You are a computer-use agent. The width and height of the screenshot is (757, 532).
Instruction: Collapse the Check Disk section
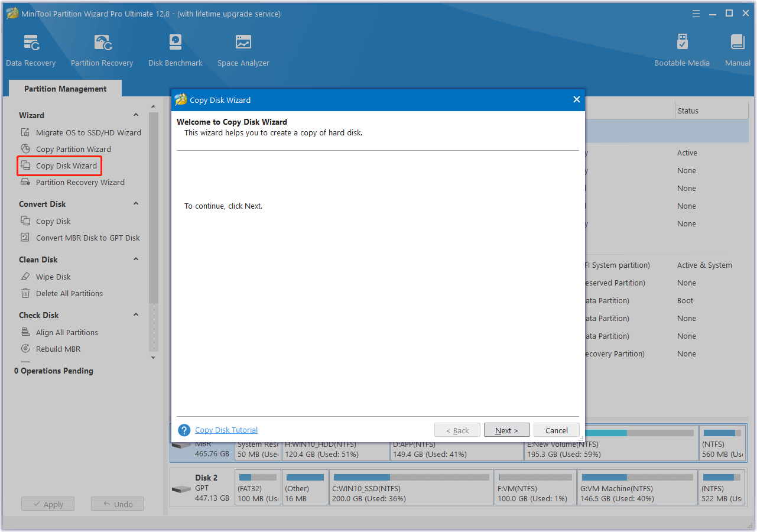pyautogui.click(x=136, y=315)
